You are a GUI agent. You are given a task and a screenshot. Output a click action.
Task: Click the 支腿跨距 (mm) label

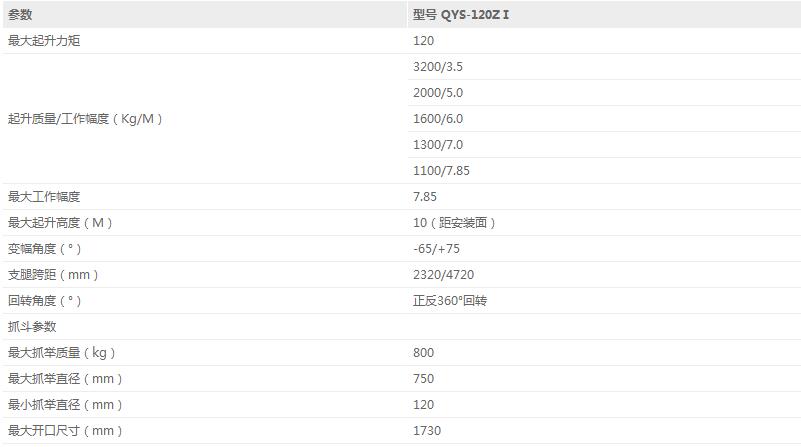[53, 275]
